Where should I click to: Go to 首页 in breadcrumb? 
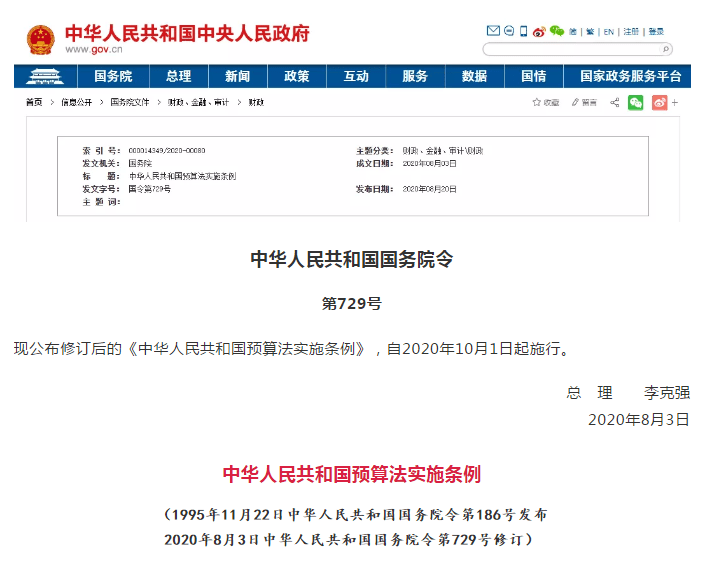34,102
